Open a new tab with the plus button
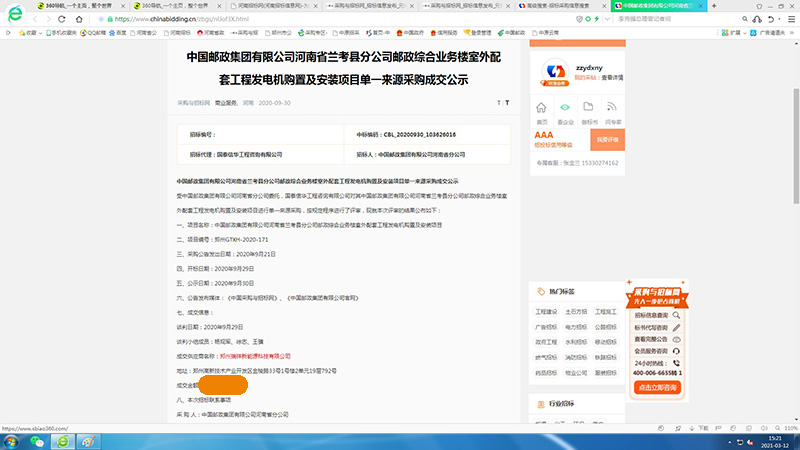Screen dimensions: 800x450 (714, 6)
